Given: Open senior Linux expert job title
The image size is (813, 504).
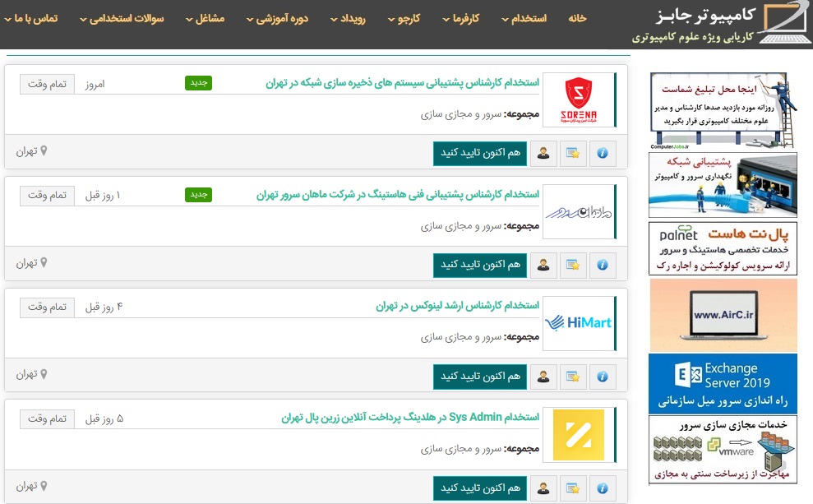Looking at the screenshot, I should 458,306.
